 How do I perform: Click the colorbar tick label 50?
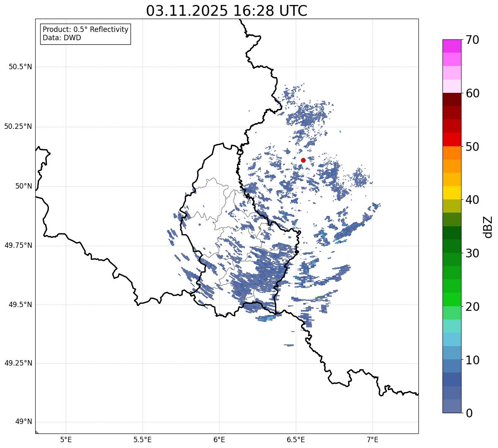click(x=472, y=147)
